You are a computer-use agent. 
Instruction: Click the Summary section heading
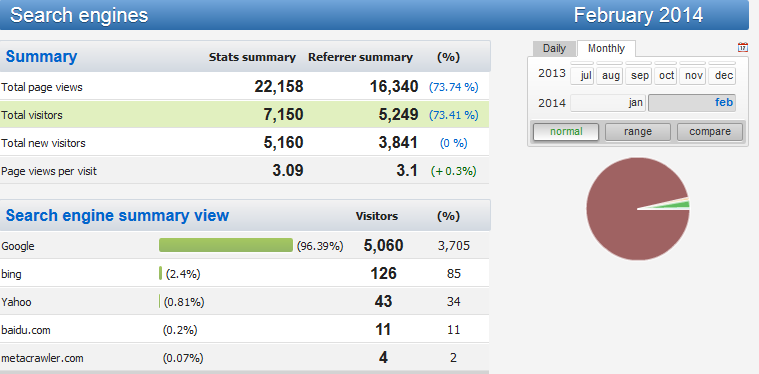point(41,57)
